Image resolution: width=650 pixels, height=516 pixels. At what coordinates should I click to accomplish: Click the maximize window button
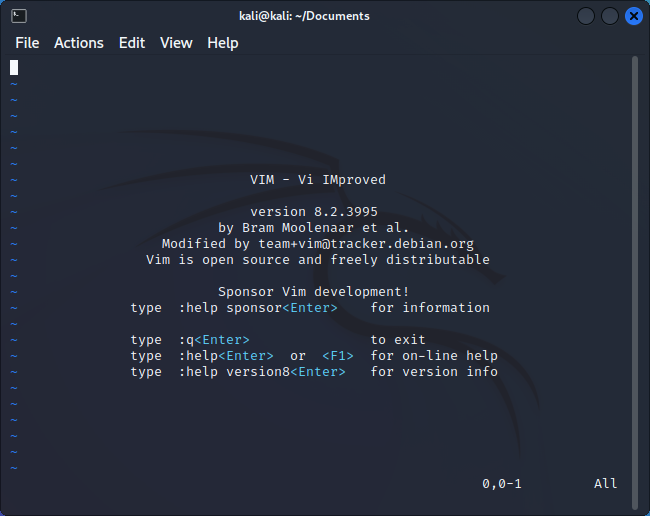(x=610, y=16)
